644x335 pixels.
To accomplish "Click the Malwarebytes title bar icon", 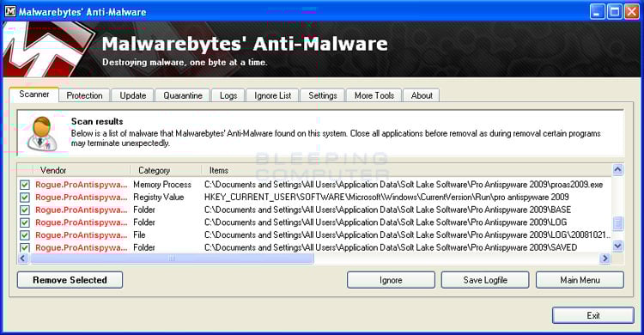I will click(9, 11).
